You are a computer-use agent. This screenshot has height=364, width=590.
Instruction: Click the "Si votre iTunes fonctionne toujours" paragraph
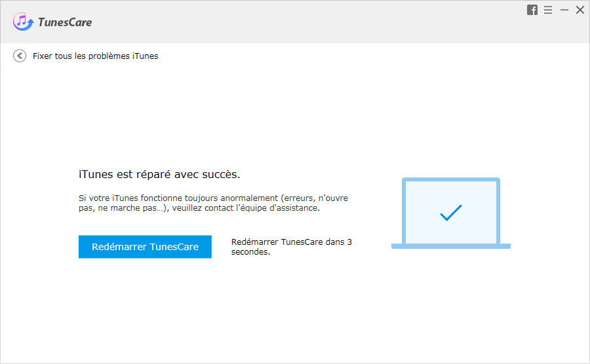213,203
